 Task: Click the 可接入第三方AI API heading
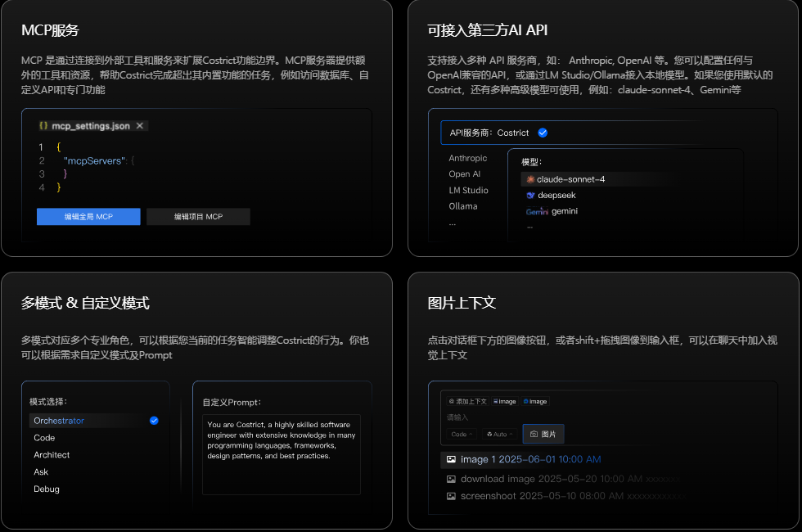pos(488,30)
